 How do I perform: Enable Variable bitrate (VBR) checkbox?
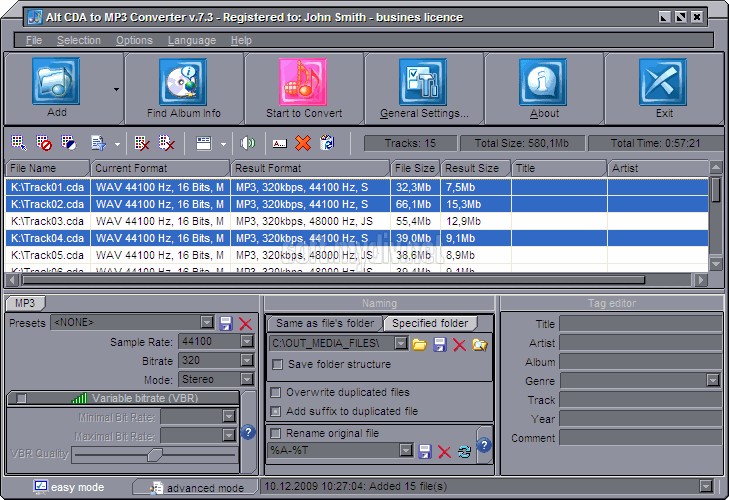click(x=21, y=398)
